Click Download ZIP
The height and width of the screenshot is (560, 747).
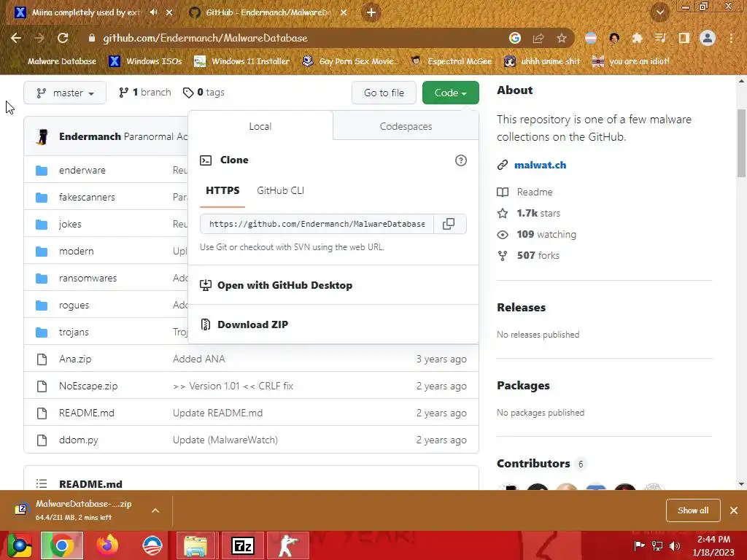coord(253,324)
